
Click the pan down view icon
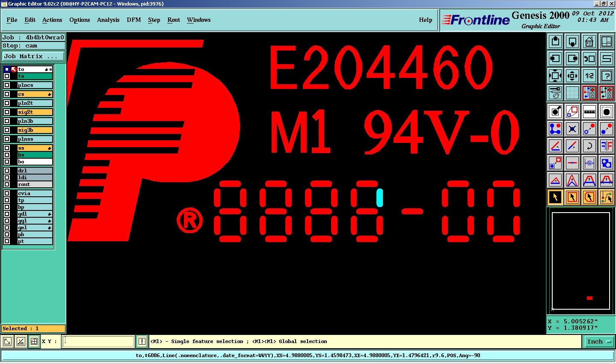(x=572, y=41)
